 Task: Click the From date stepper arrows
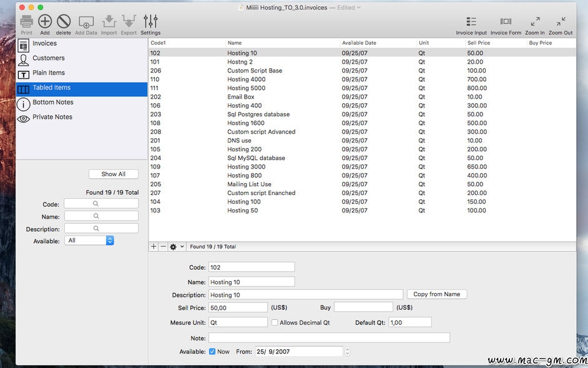click(x=348, y=352)
